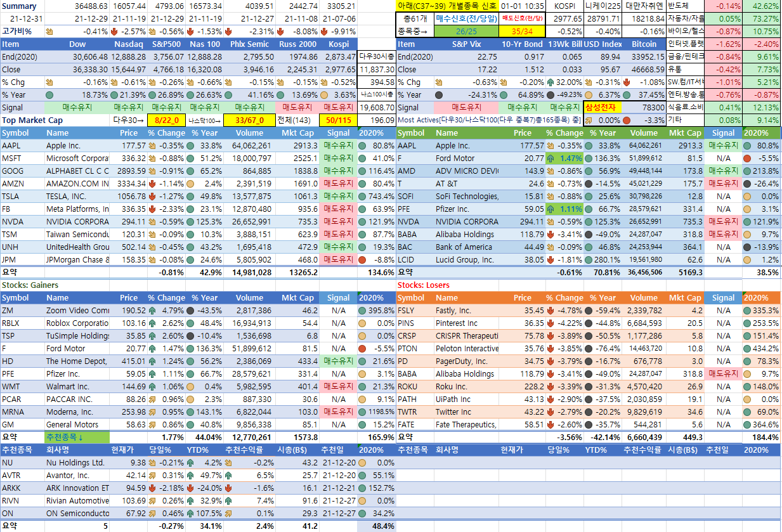Select the 'PINS' symbol cell
The image size is (782, 532).
click(415, 323)
